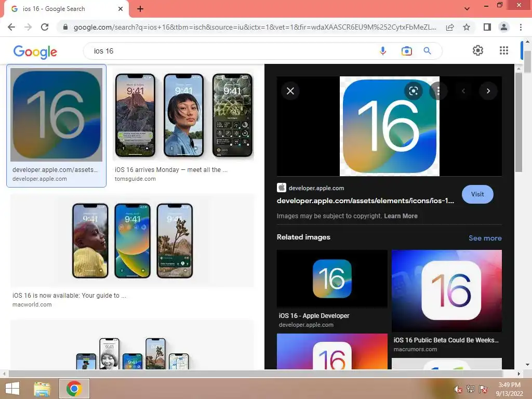This screenshot has width=532, height=399.
Task: Open Google quick settings gear
Action: point(478,50)
